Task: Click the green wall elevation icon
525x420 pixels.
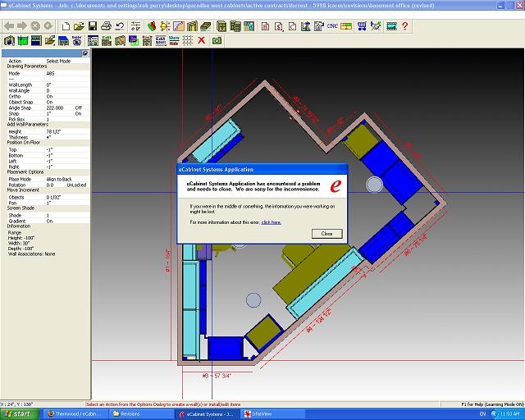Action: pos(23,40)
